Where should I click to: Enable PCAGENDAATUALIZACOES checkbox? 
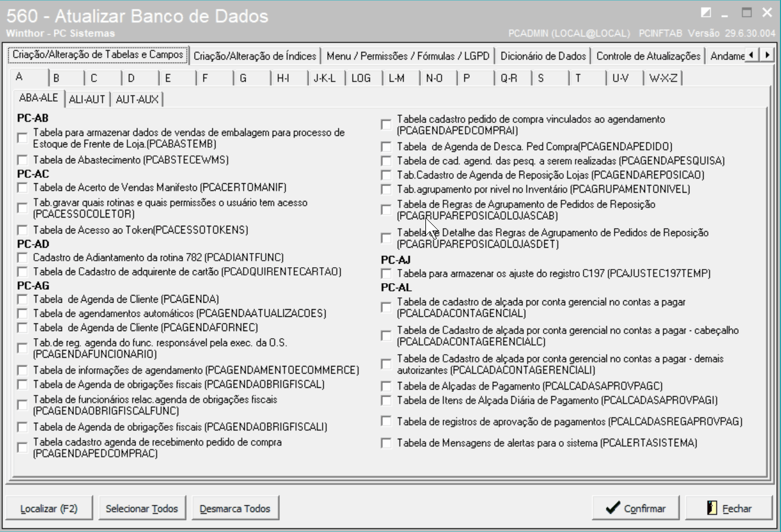coord(22,314)
